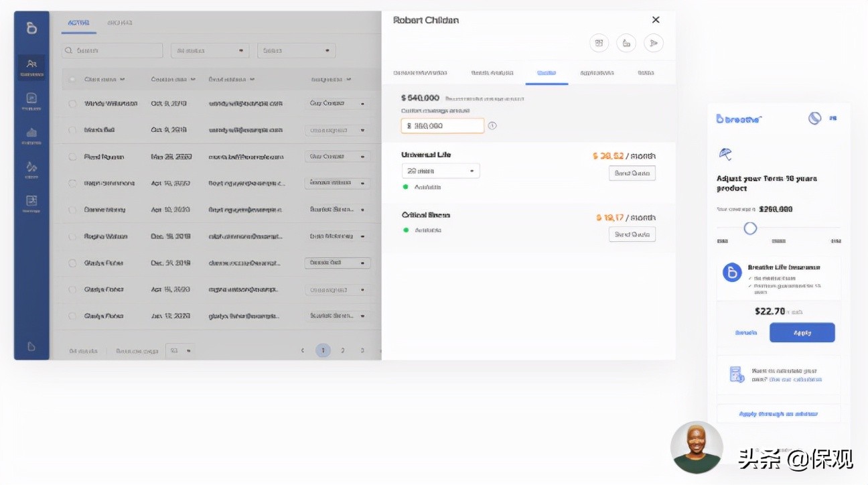Tick the checkbox in the first customer row

click(72, 104)
